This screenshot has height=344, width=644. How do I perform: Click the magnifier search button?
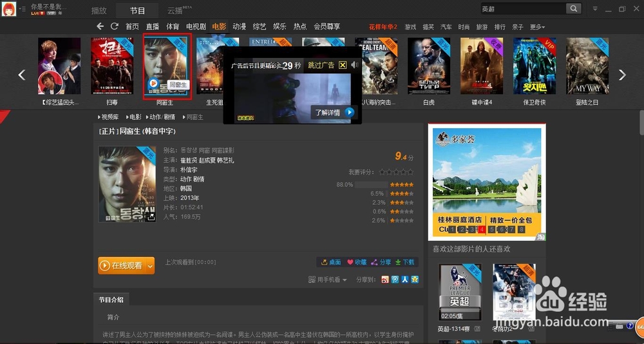tap(573, 8)
